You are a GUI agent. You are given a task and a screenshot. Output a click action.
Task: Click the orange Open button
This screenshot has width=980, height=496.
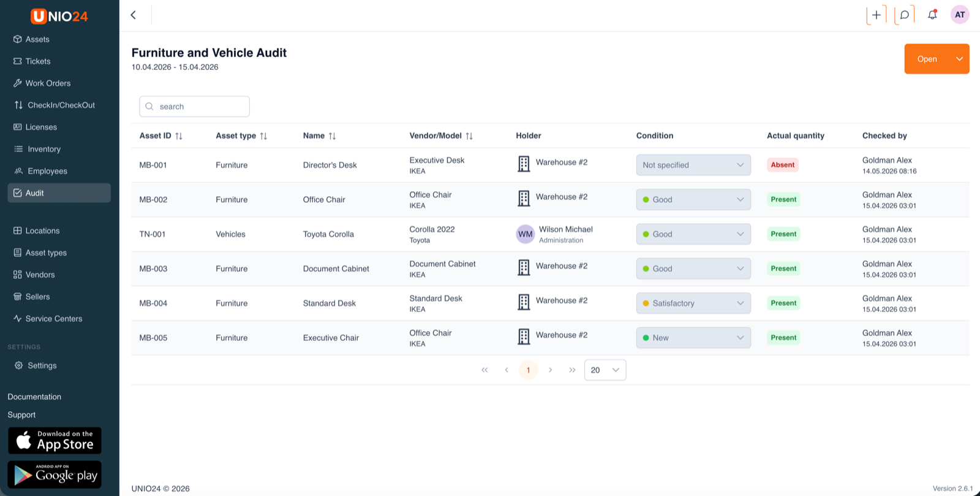point(927,59)
